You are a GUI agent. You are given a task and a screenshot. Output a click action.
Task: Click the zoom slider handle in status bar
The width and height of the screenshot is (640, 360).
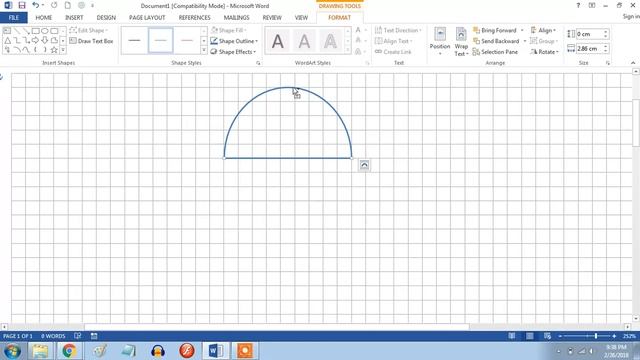pos(596,336)
